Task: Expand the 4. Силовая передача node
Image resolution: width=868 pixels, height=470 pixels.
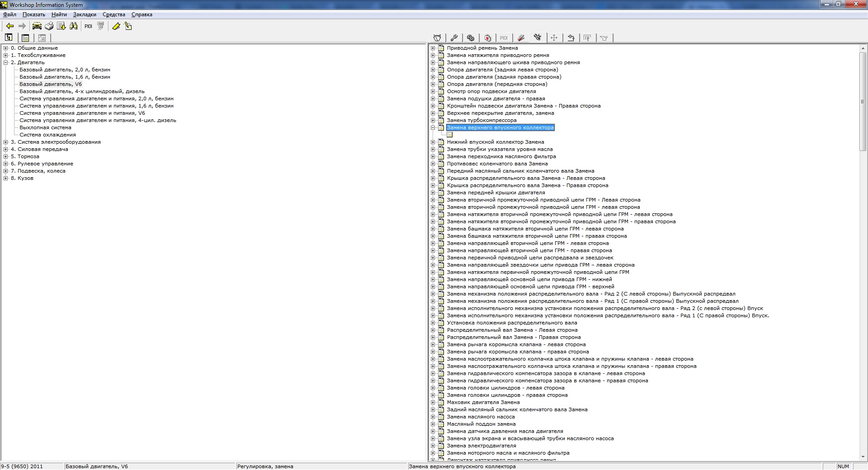Action: click(6, 149)
